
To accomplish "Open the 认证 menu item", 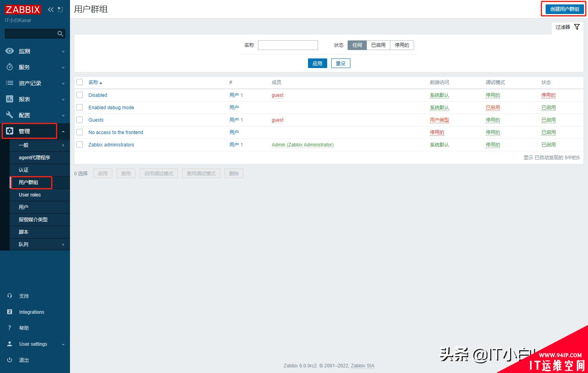I will (x=40, y=170).
